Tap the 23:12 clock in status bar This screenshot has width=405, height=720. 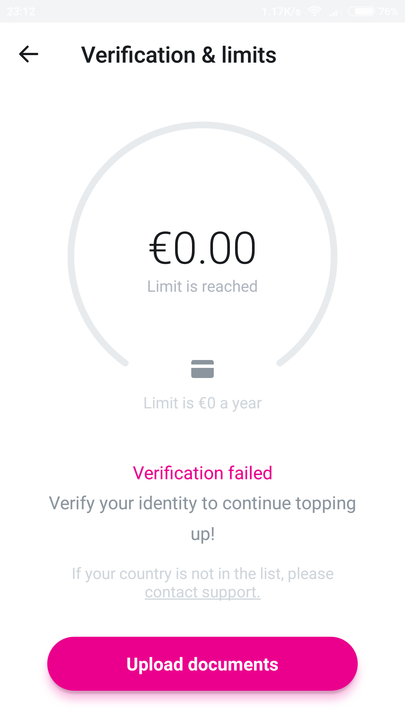click(21, 11)
